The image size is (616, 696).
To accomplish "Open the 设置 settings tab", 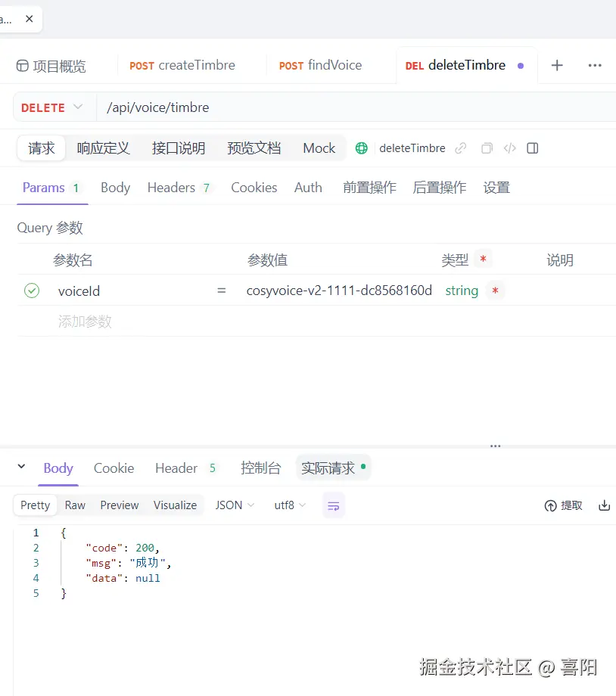I will 496,188.
